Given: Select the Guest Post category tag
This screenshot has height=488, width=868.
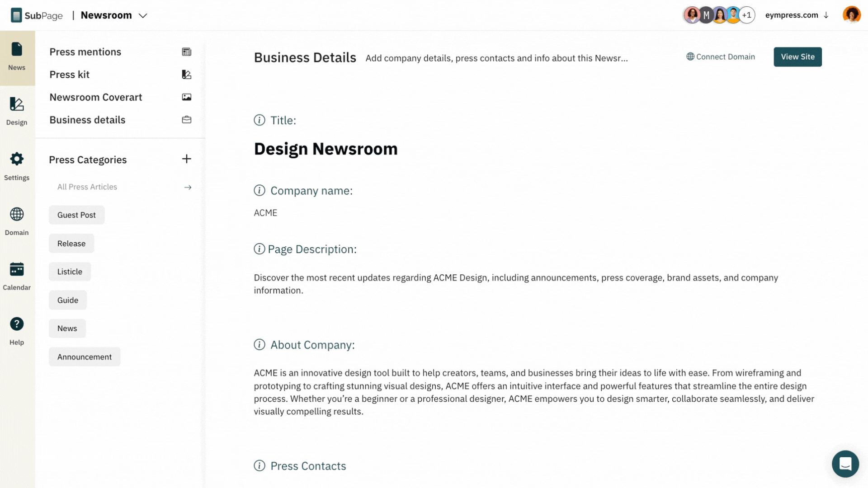Looking at the screenshot, I should click(x=76, y=215).
